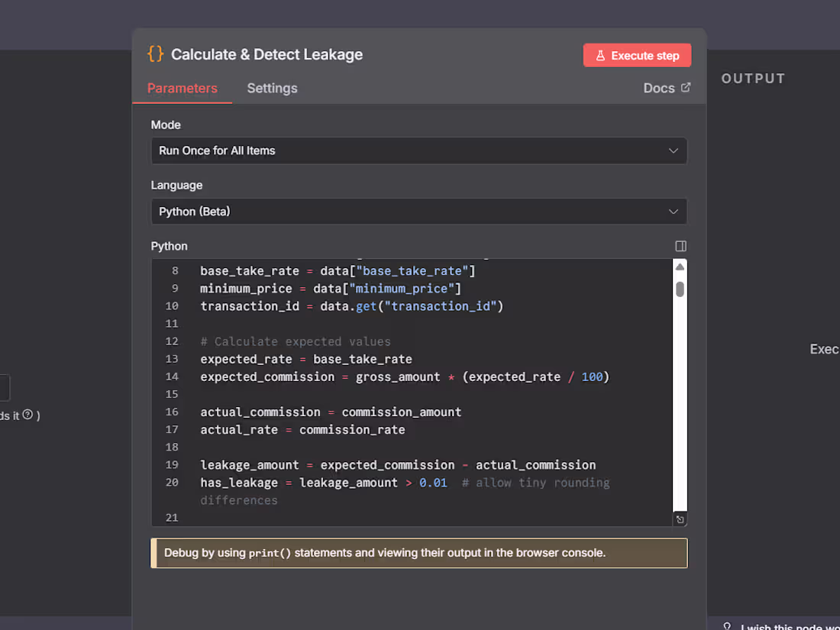The image size is (840, 630).
Task: Click line number 21 in gutter
Action: [171, 518]
